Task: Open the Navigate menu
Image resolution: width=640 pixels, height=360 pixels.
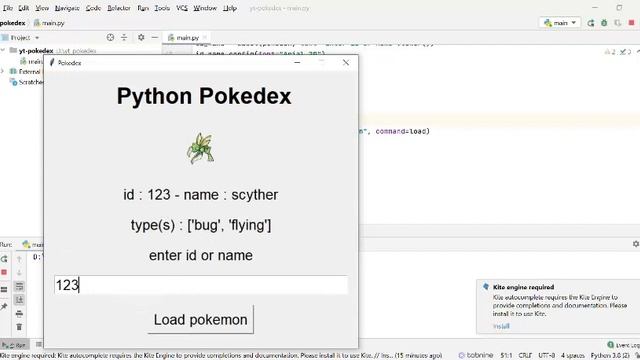Action: (x=67, y=8)
